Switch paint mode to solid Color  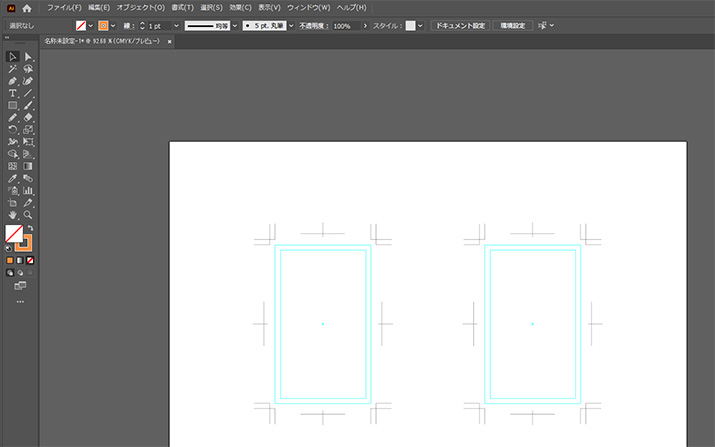pyautogui.click(x=10, y=260)
